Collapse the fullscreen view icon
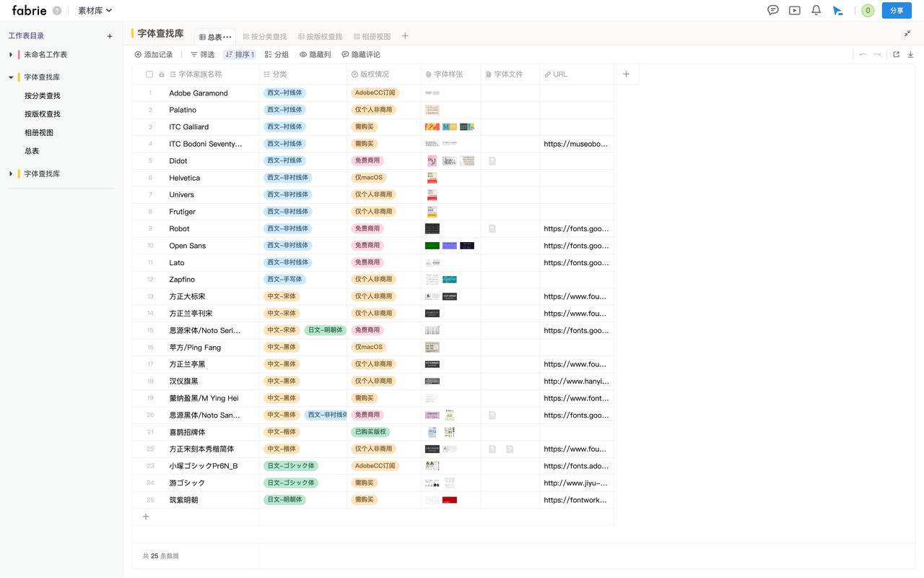Image resolution: width=924 pixels, height=578 pixels. pos(907,33)
